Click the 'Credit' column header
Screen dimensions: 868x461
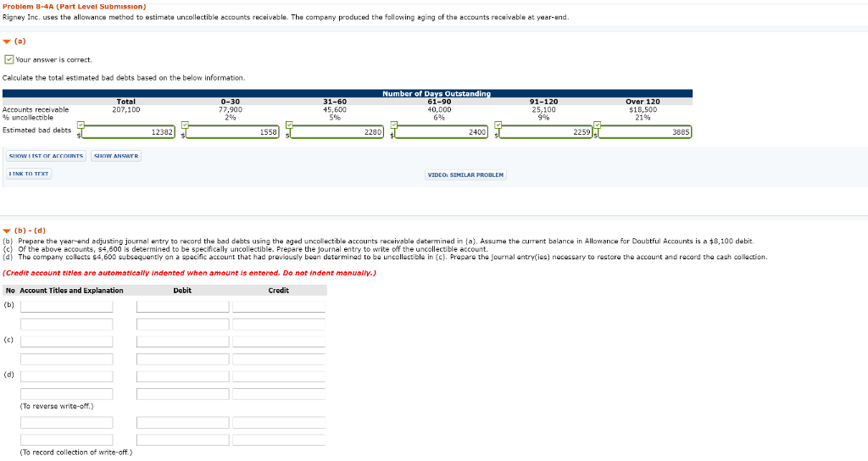[x=278, y=291]
